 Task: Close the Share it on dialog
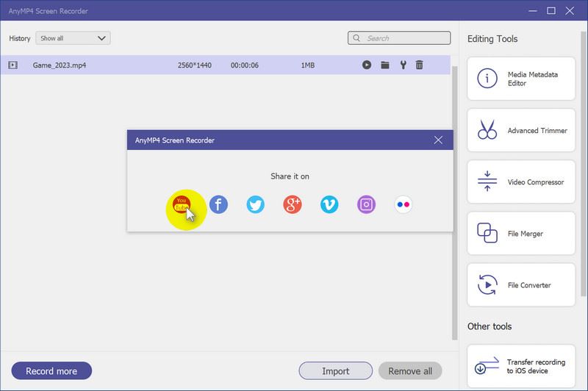click(x=438, y=140)
